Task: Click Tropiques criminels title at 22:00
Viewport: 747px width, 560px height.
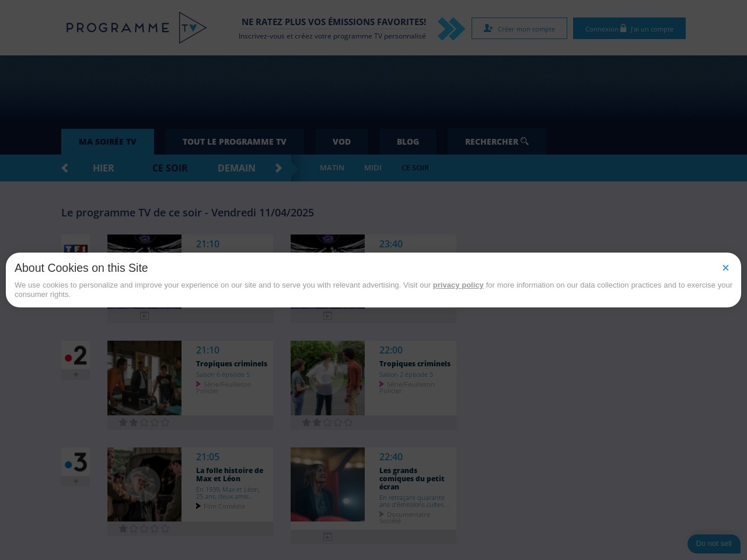Action: click(415, 364)
